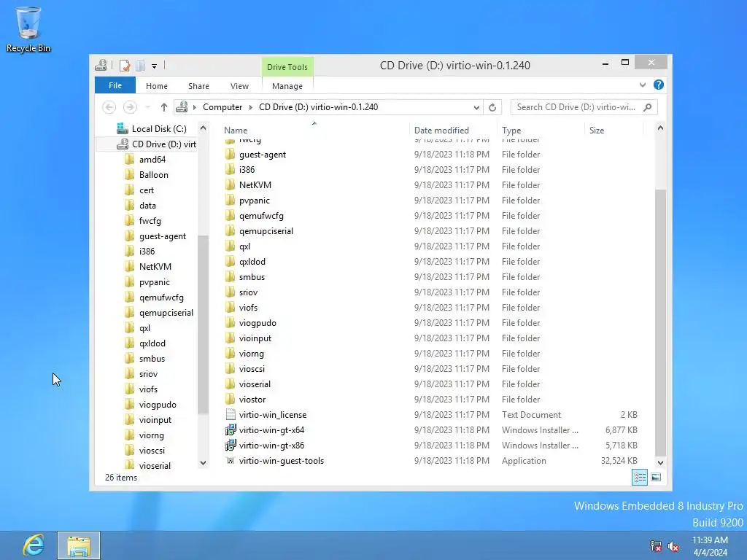Select the Drive Tools contextual tab
The image size is (747, 560).
(287, 67)
